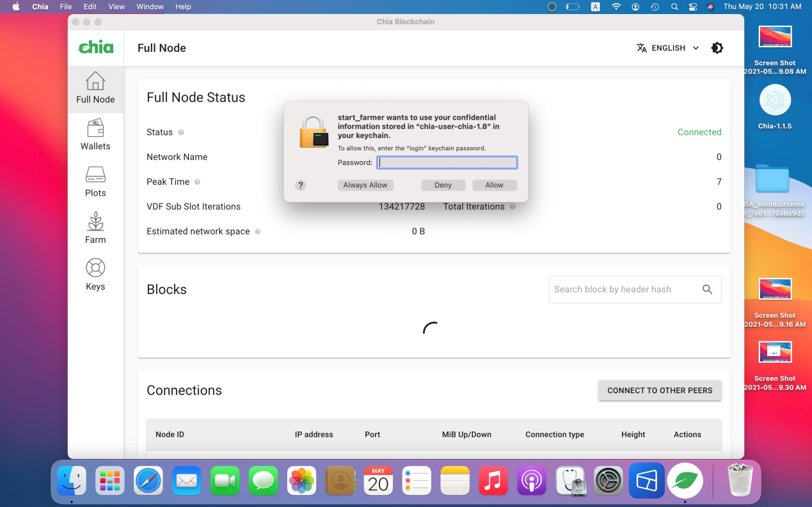This screenshot has height=507, width=812.
Task: Click the Node ID column header
Action: [170, 435]
